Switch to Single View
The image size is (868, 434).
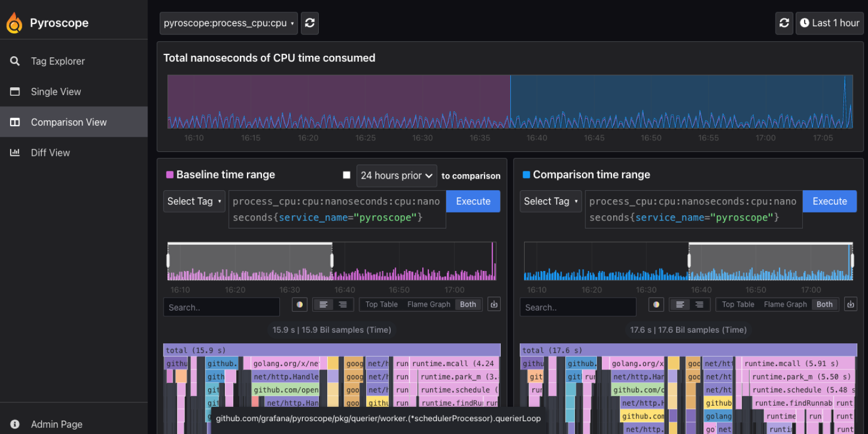tap(56, 91)
